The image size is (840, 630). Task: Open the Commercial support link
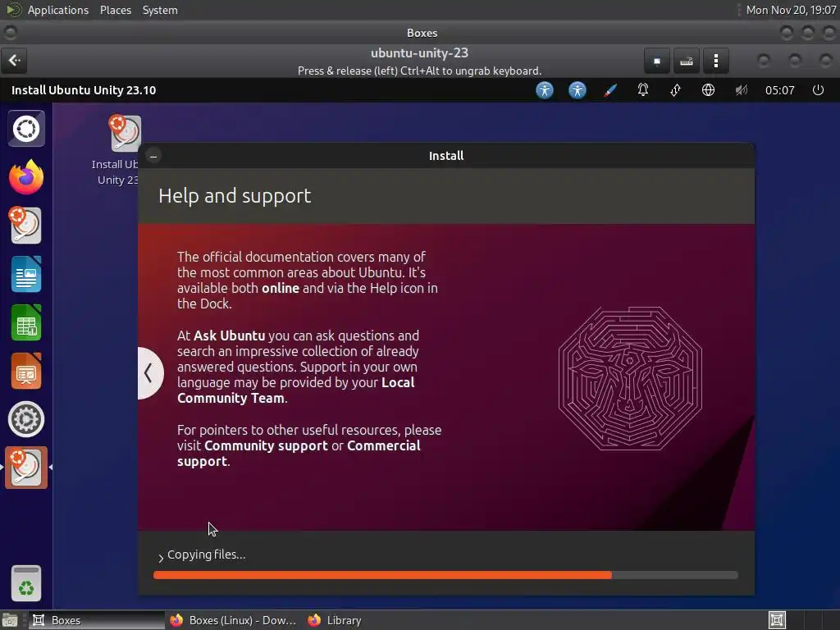click(299, 453)
